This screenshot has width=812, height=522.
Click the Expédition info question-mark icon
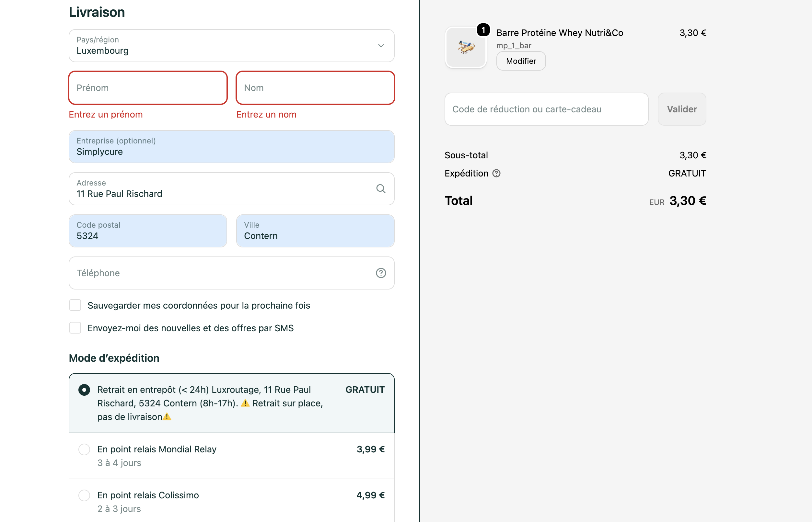point(496,174)
